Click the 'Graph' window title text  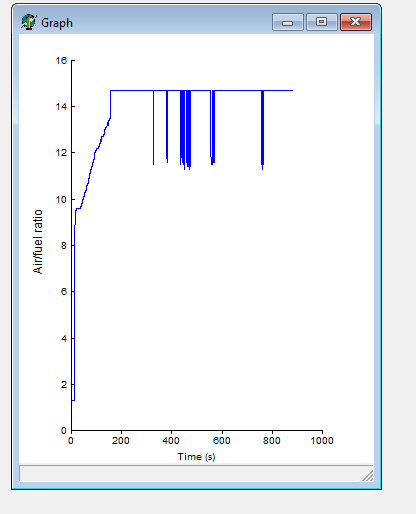pyautogui.click(x=57, y=23)
